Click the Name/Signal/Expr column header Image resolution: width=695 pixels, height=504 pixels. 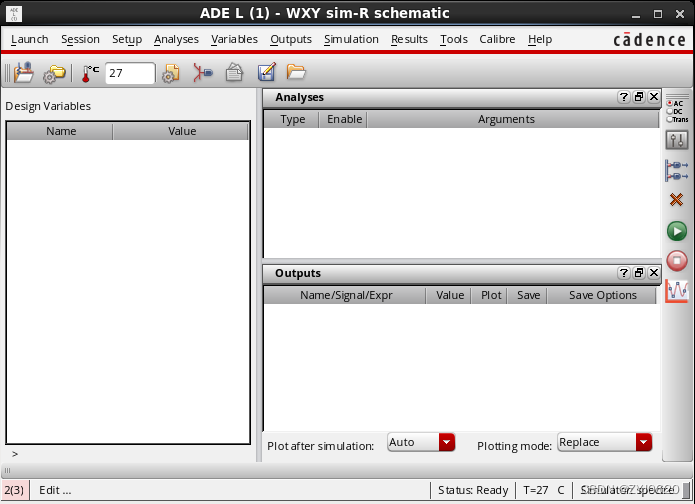(x=345, y=295)
